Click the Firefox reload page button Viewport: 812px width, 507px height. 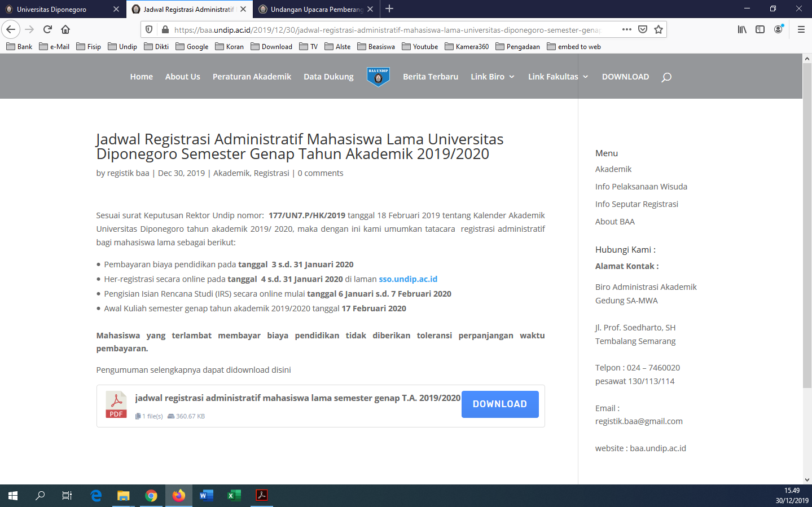click(47, 29)
